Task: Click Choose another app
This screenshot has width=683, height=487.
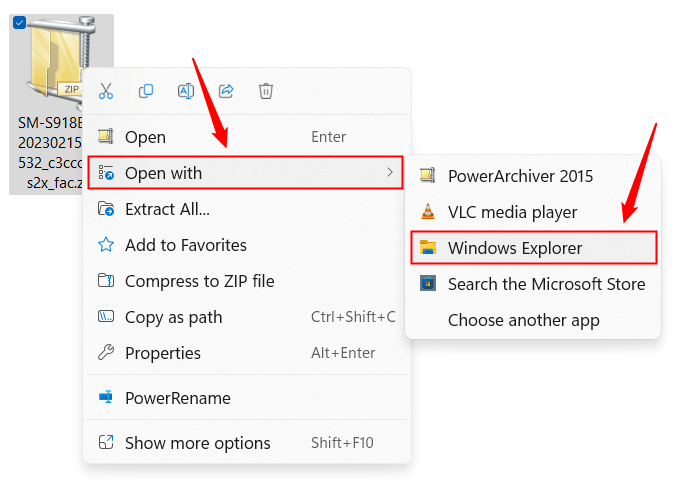Action: tap(523, 320)
